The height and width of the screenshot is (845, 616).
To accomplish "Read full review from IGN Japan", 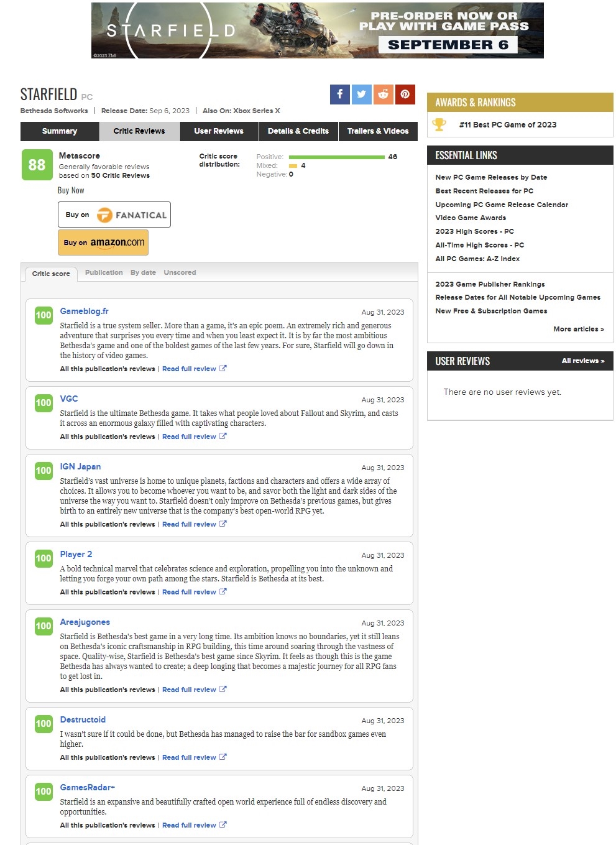I will click(x=189, y=524).
